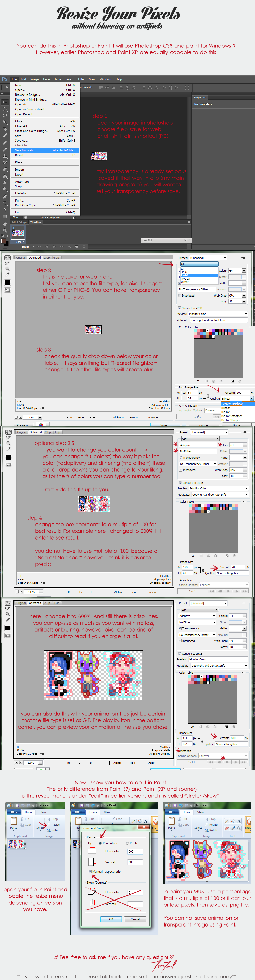The height and width of the screenshot is (980, 255).
Task: Select the Move tool in Photoshop's toolbar
Action: [5, 102]
